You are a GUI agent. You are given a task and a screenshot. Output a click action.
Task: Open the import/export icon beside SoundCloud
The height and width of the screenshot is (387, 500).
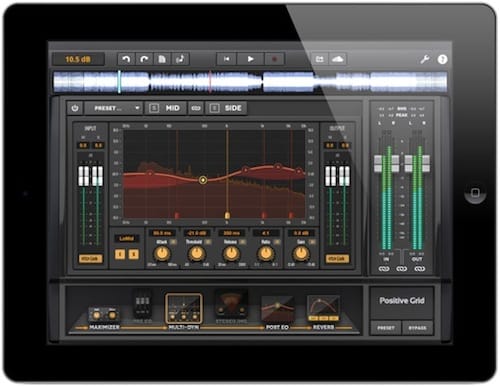coord(319,59)
